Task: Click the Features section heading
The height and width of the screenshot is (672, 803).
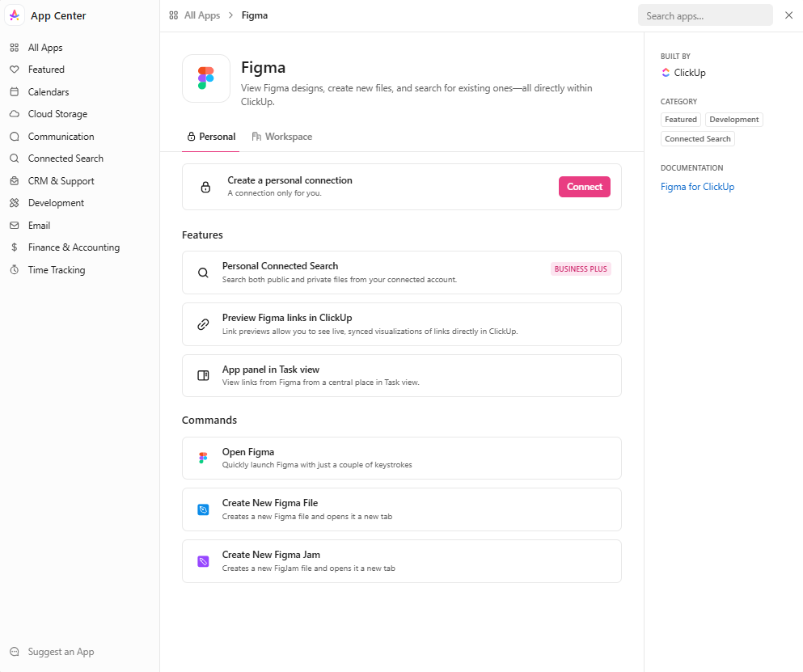Action: [202, 235]
